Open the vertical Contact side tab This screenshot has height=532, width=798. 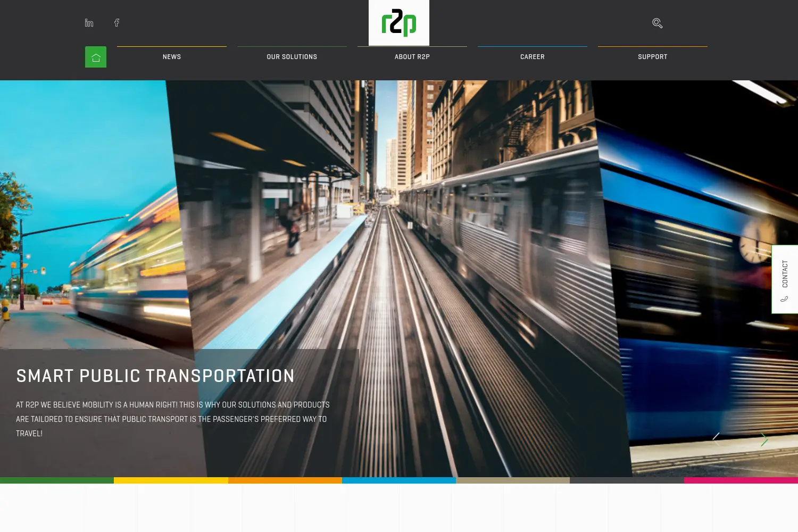point(785,279)
